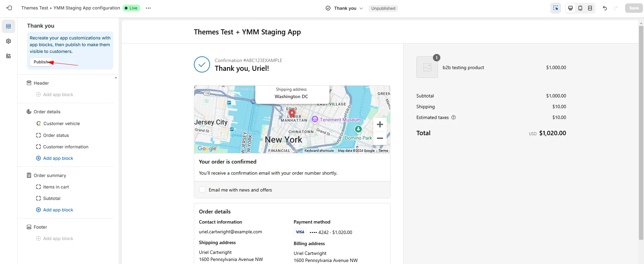Screen dimensions: 644x264
Task: Open the Thank you page selector dropdown
Action: [x=345, y=8]
